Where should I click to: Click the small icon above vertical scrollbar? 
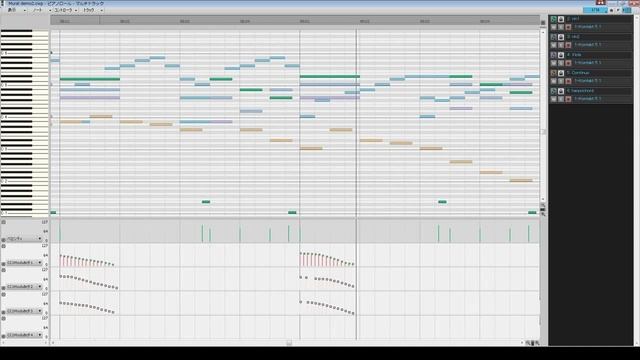[543, 23]
